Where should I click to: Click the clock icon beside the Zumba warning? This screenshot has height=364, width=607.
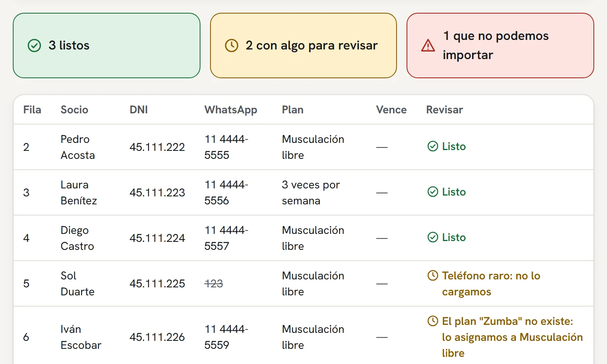pos(433,321)
